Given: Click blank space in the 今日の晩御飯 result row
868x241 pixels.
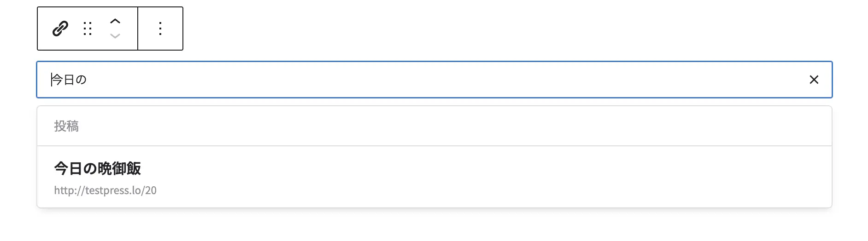Looking at the screenshot, I should [x=507, y=177].
